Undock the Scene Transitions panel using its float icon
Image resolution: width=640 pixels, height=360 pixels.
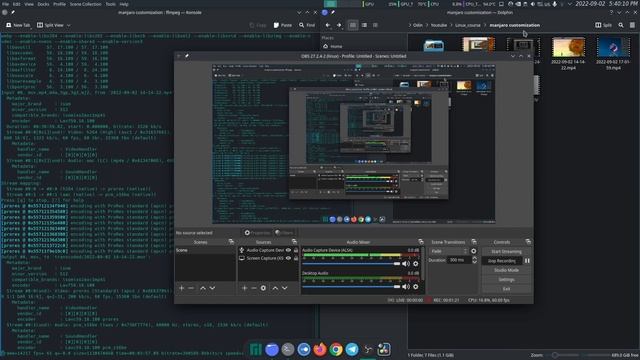[x=474, y=242]
